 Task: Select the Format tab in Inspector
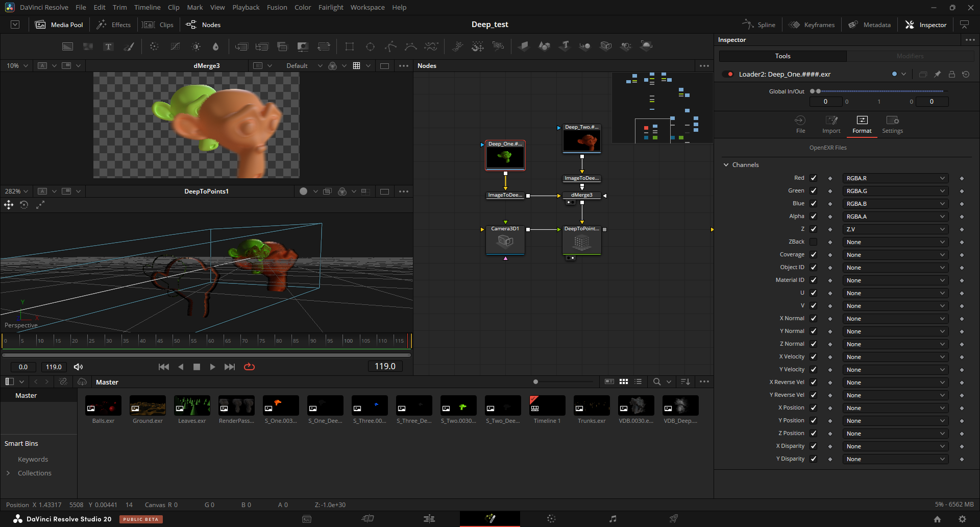[x=862, y=124]
